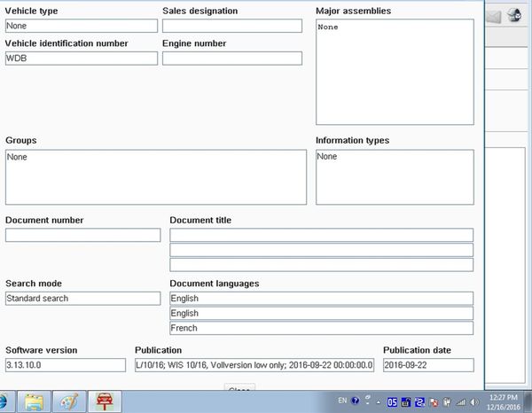The height and width of the screenshot is (413, 532).
Task: Click the speaker volume icon in system tray
Action: tap(474, 401)
